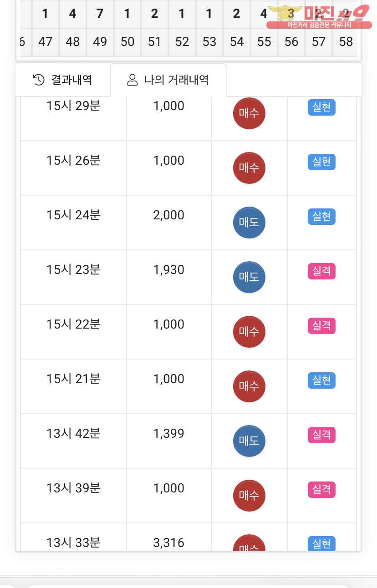Click the user profile icon
Image resolution: width=377 pixels, height=588 pixels.
(x=132, y=80)
